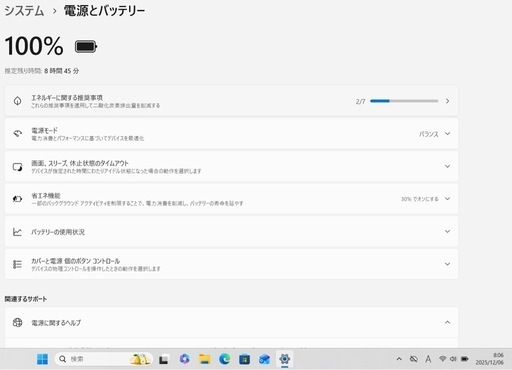512x370 pixels.
Task: Switch IME input mode 'A' indicator
Action: pyautogui.click(x=428, y=359)
